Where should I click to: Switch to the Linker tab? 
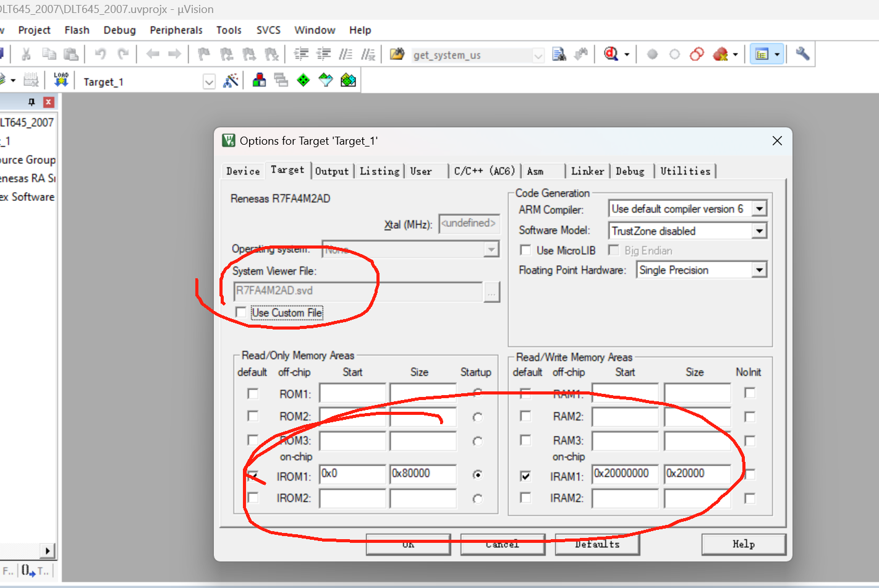587,171
